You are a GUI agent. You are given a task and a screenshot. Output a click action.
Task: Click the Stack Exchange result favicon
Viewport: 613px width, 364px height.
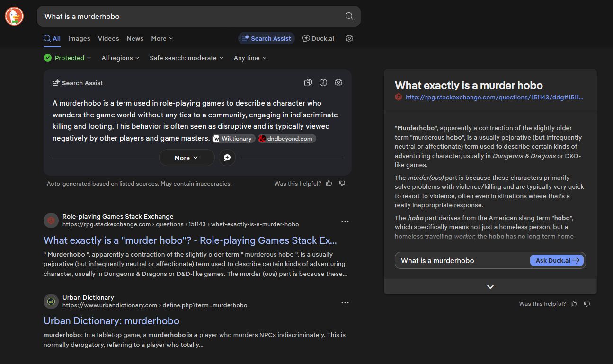51,221
